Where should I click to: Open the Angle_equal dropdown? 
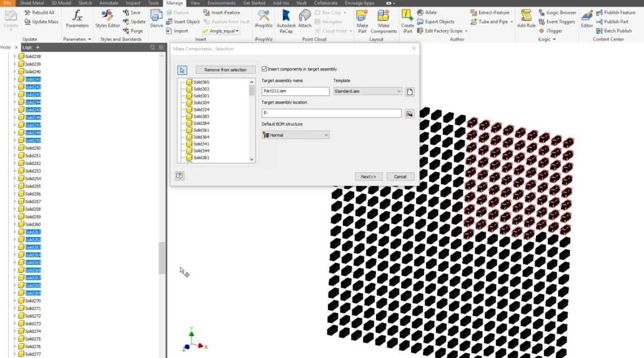click(237, 31)
